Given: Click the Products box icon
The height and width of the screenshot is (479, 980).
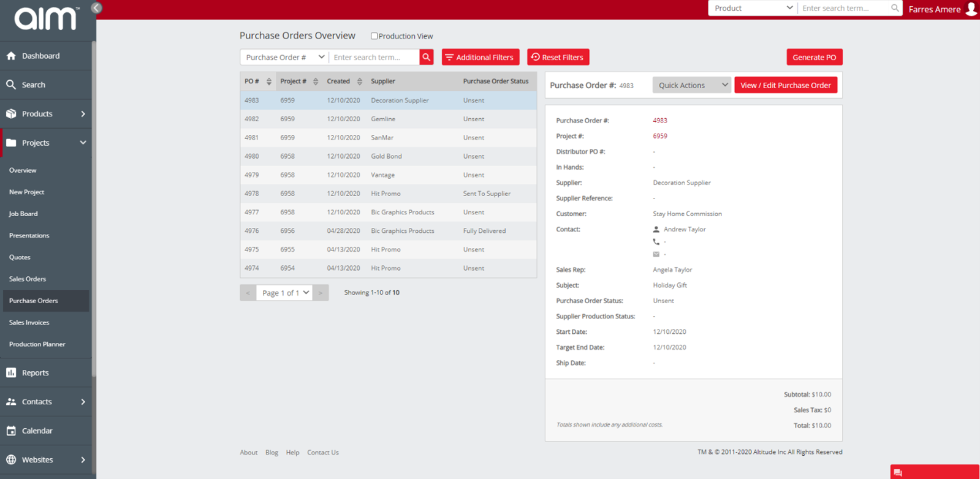Looking at the screenshot, I should tap(11, 114).
